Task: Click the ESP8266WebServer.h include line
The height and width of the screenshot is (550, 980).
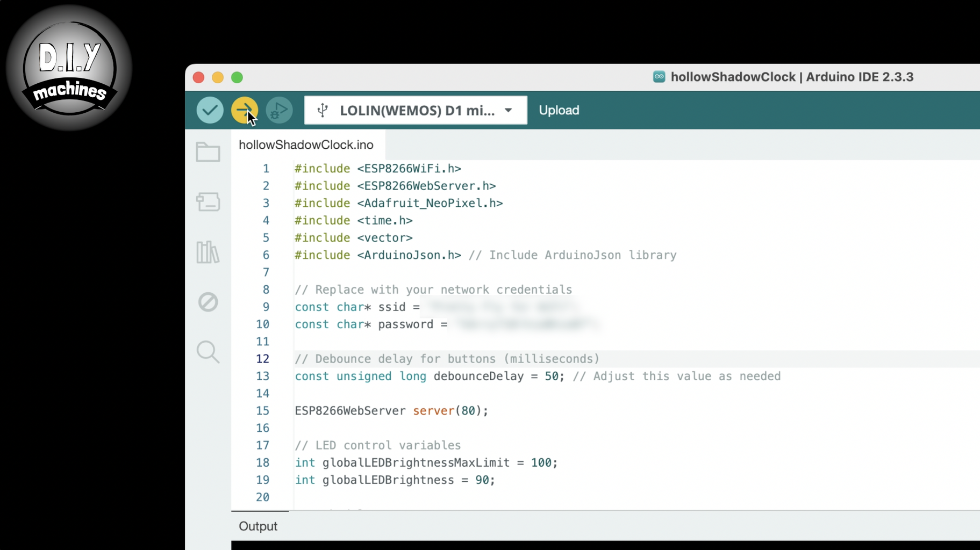Action: click(395, 186)
